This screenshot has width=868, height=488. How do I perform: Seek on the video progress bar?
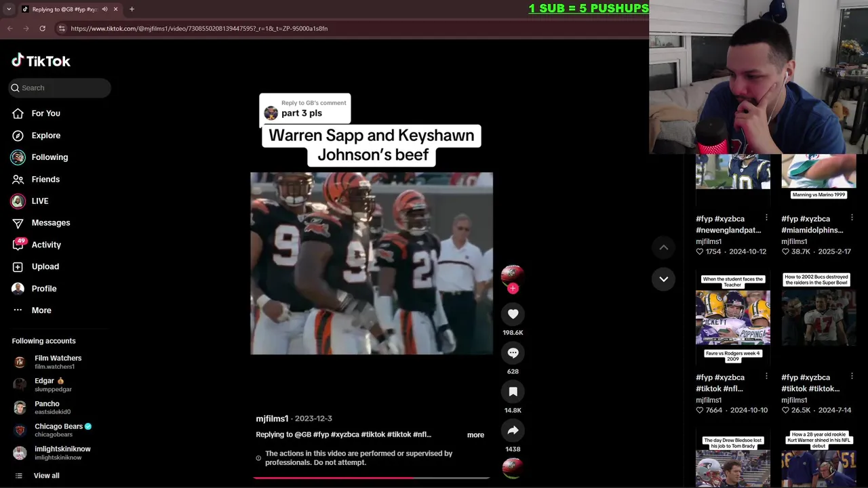tap(372, 478)
